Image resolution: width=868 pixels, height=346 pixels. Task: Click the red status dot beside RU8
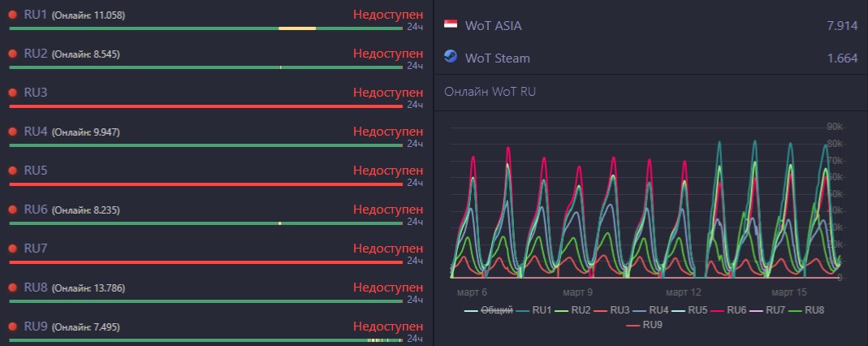click(12, 288)
